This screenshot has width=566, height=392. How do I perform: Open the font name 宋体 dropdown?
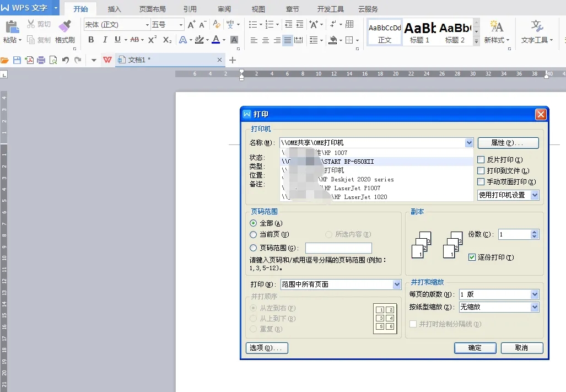click(x=147, y=25)
